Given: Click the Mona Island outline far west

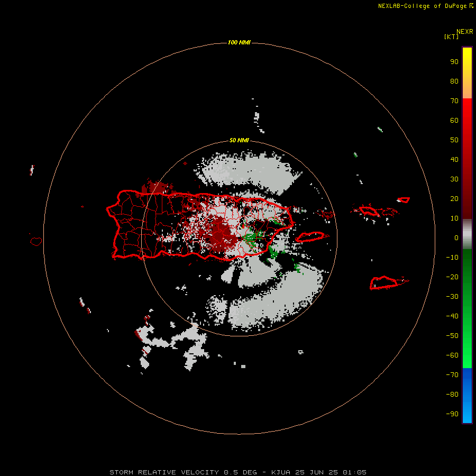Looking at the screenshot, I should pos(36,241).
